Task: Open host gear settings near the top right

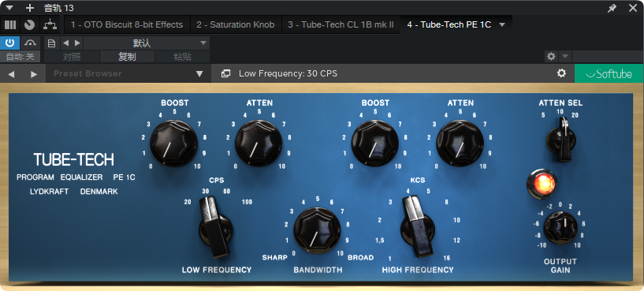Action: pos(551,56)
